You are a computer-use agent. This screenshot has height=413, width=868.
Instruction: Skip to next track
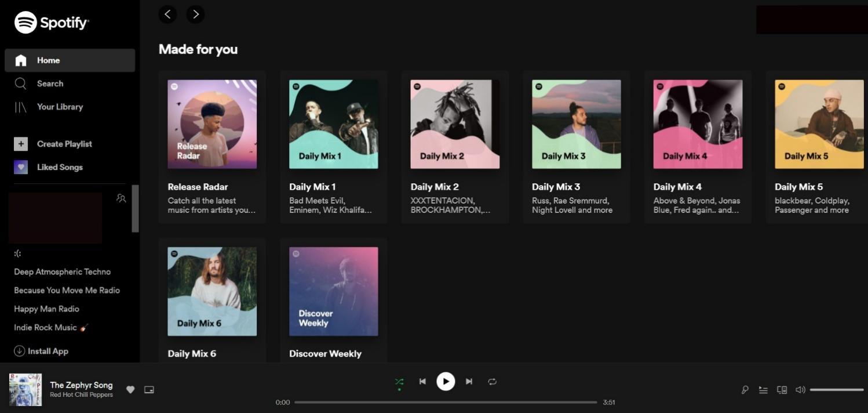tap(469, 382)
